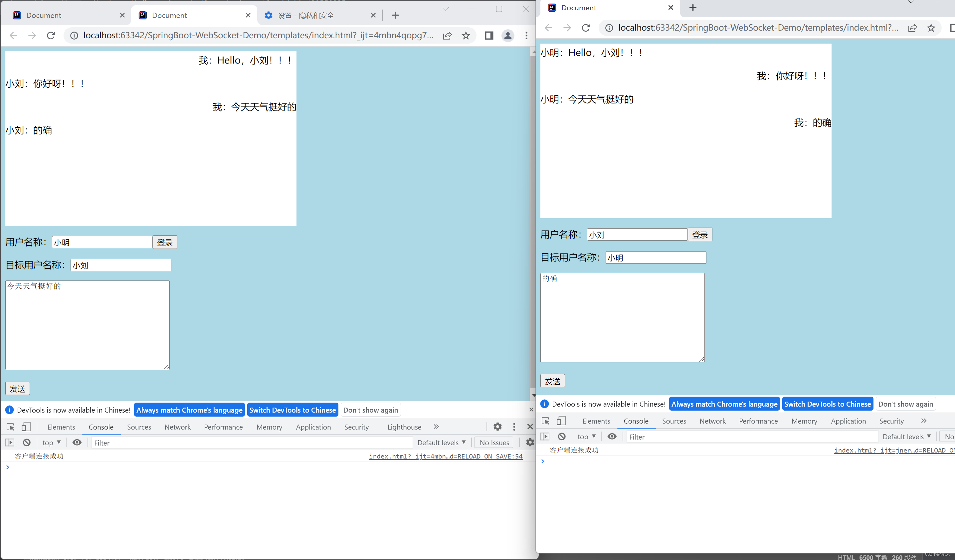955x560 pixels.
Task: Share the page in the right browser window
Action: [x=912, y=28]
